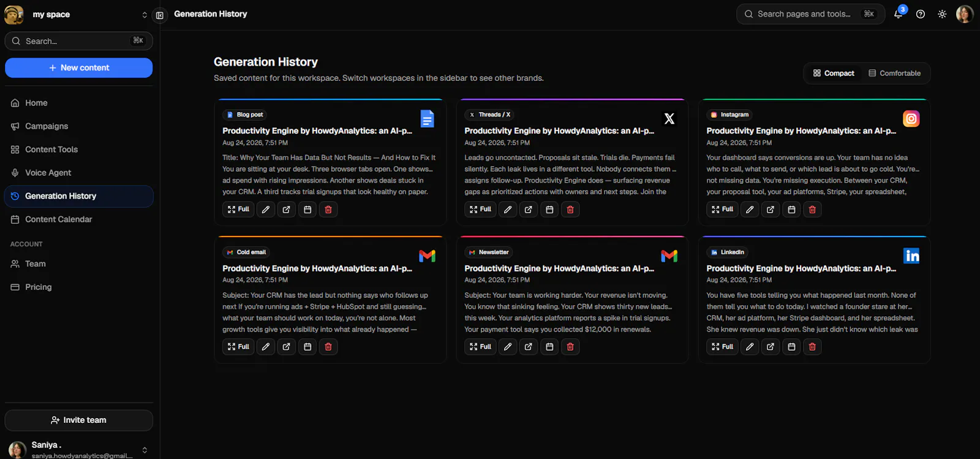
Task: Open Pricing in sidebar
Action: (79, 287)
